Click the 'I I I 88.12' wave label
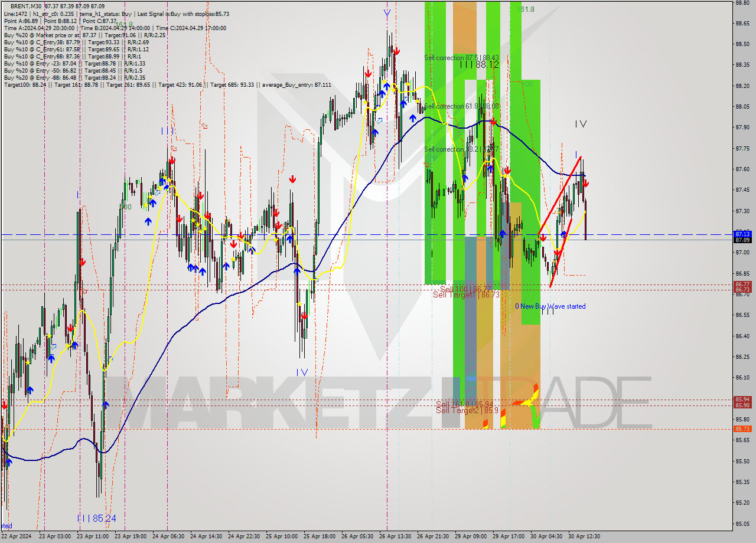This screenshot has width=756, height=543. [479, 65]
